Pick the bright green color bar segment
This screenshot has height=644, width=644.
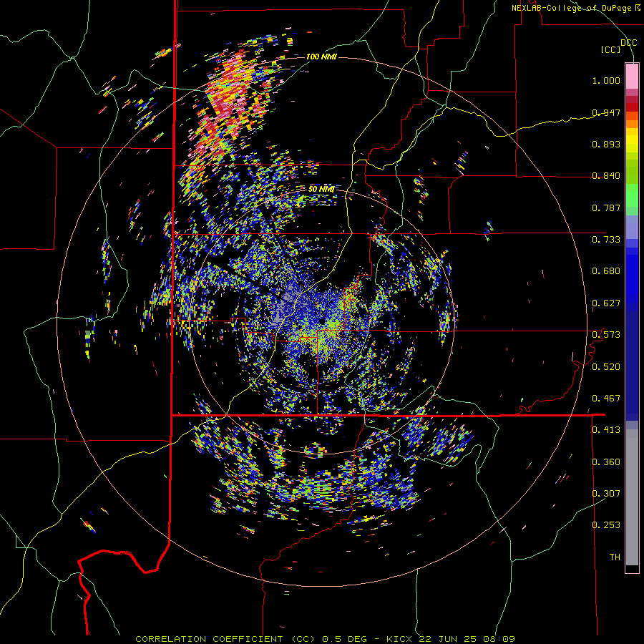coord(632,196)
